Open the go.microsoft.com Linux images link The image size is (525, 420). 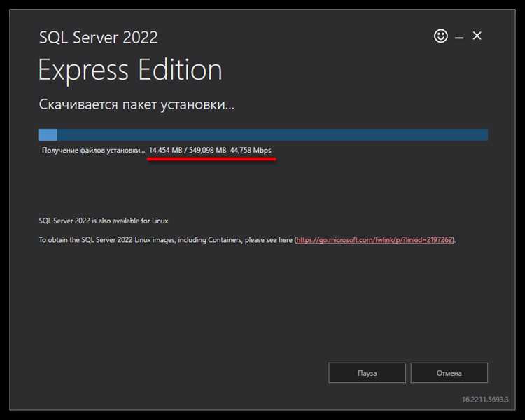374,239
